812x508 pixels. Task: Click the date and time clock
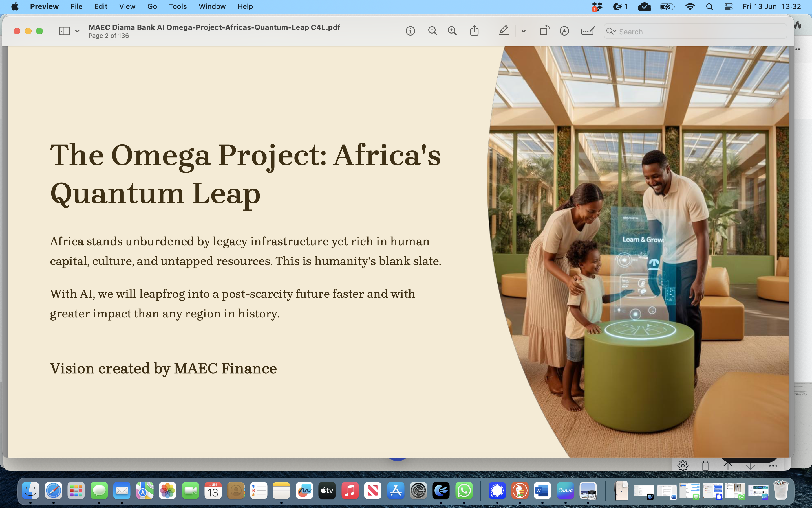[772, 7]
